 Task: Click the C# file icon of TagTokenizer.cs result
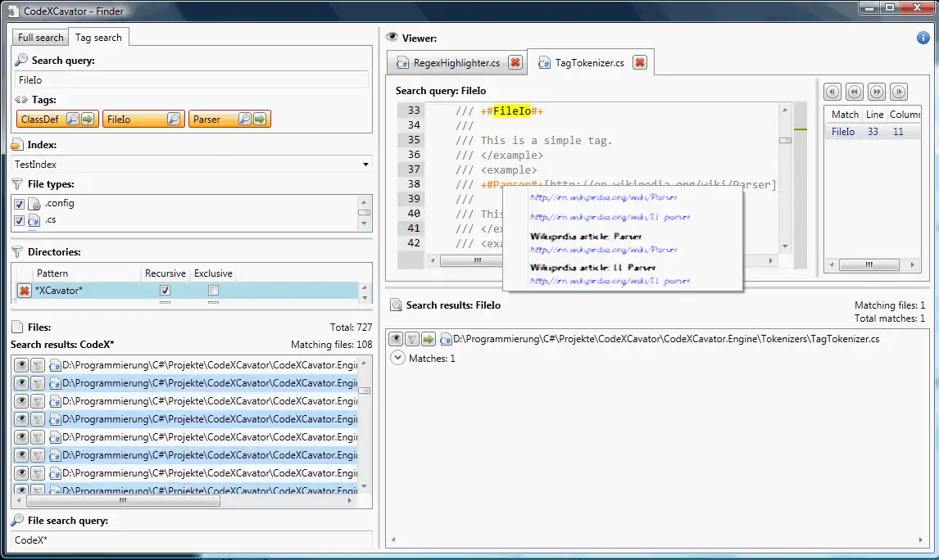click(x=445, y=339)
